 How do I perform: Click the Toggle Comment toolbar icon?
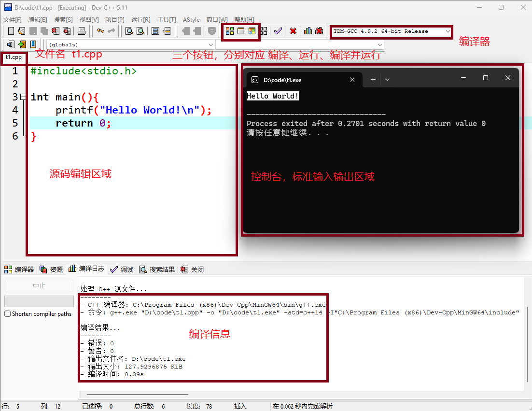coord(212,31)
